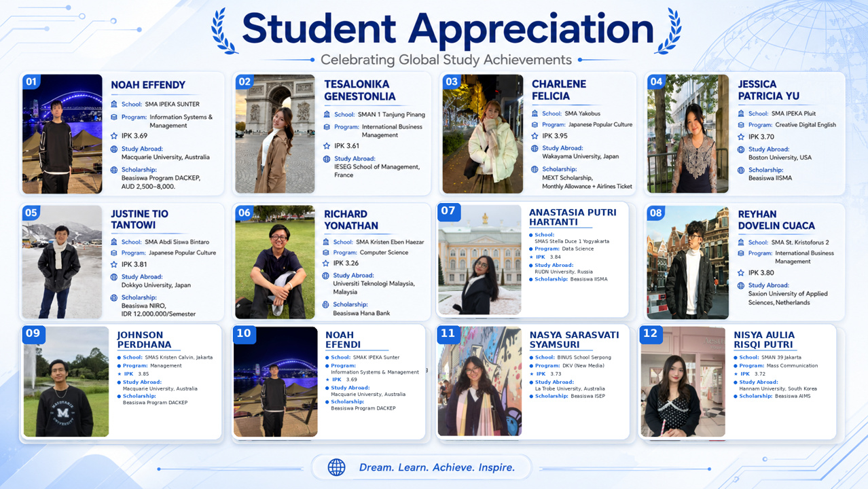Click the star icon beside IPK 3.69 in card 01
The image size is (868, 489).
tap(114, 136)
